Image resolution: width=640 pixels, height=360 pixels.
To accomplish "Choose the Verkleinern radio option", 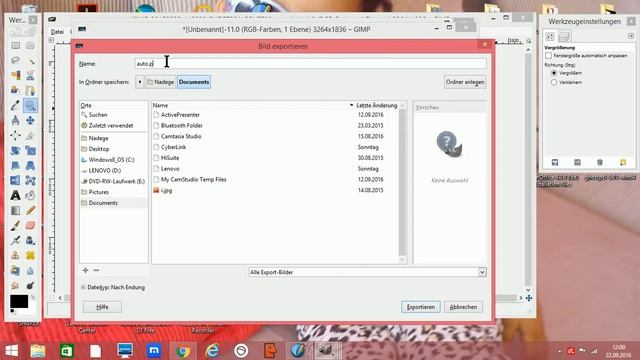I will 554,82.
